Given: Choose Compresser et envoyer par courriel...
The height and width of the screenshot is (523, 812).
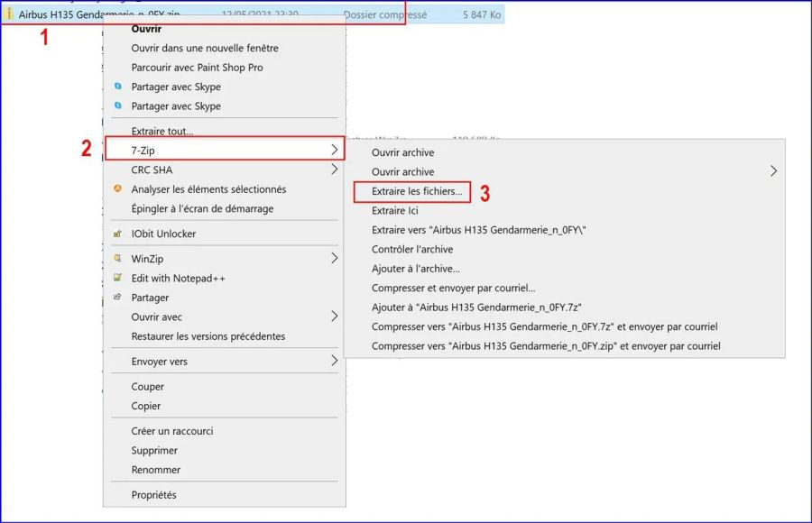Looking at the screenshot, I should click(x=453, y=288).
